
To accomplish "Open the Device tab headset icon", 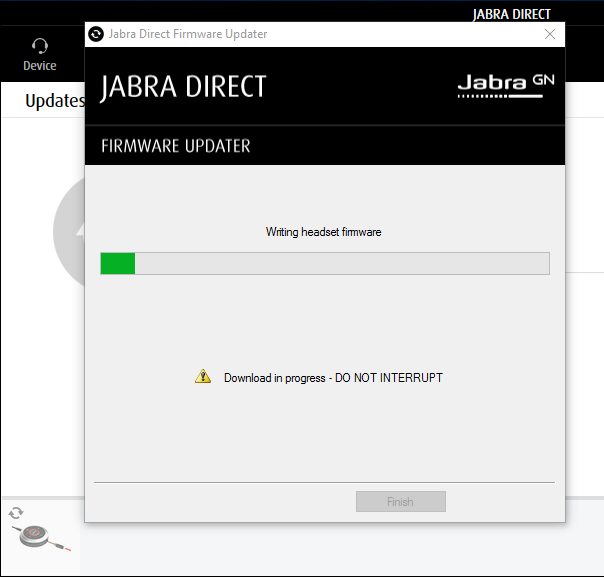I will click(x=40, y=46).
